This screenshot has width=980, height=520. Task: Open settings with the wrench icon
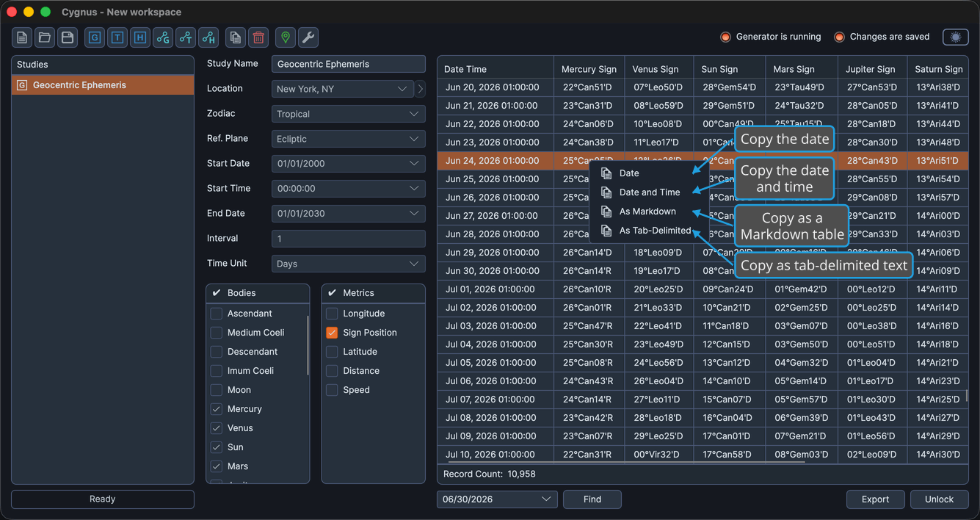308,37
